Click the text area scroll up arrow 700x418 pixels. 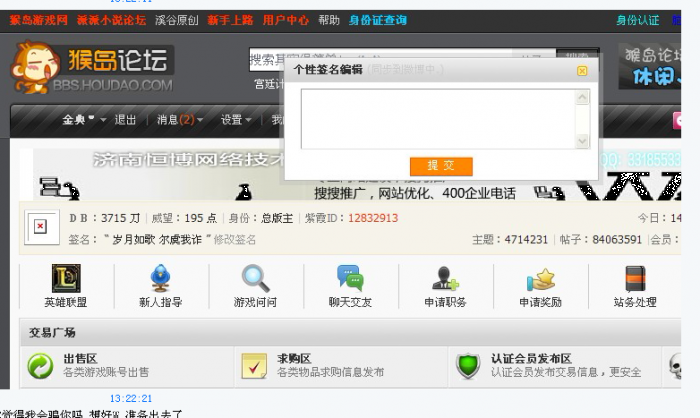coord(582,97)
